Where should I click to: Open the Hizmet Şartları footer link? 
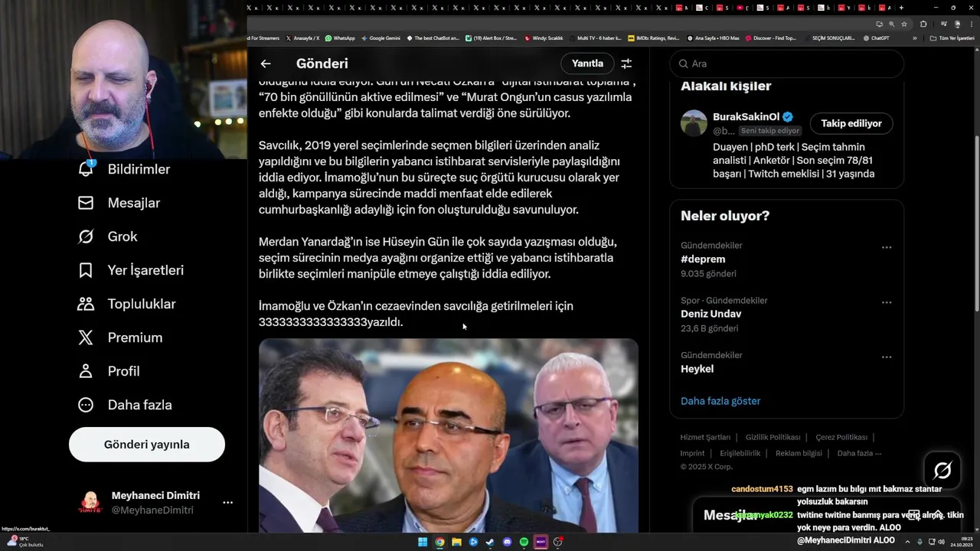[705, 438]
